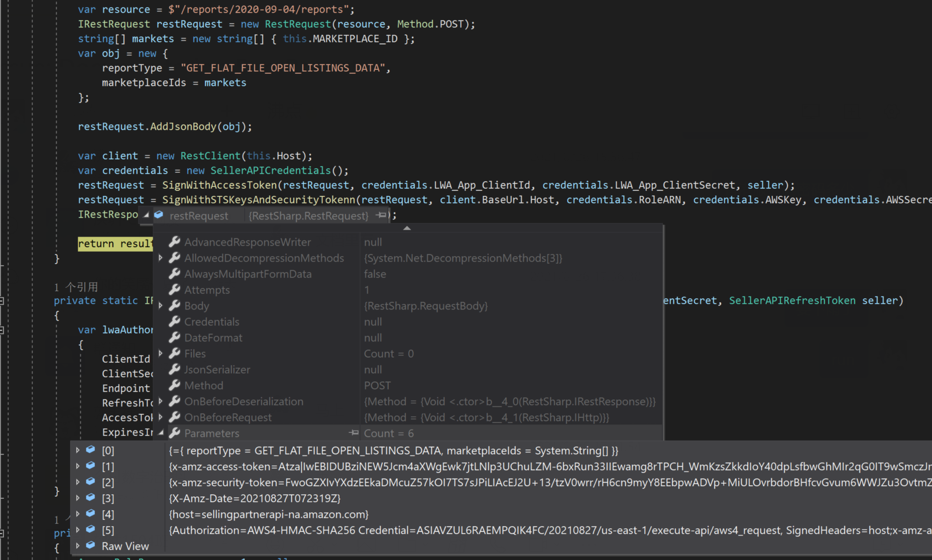Click the pin icon next to restRequest datatip
Screen dimensions: 932x560
381,215
